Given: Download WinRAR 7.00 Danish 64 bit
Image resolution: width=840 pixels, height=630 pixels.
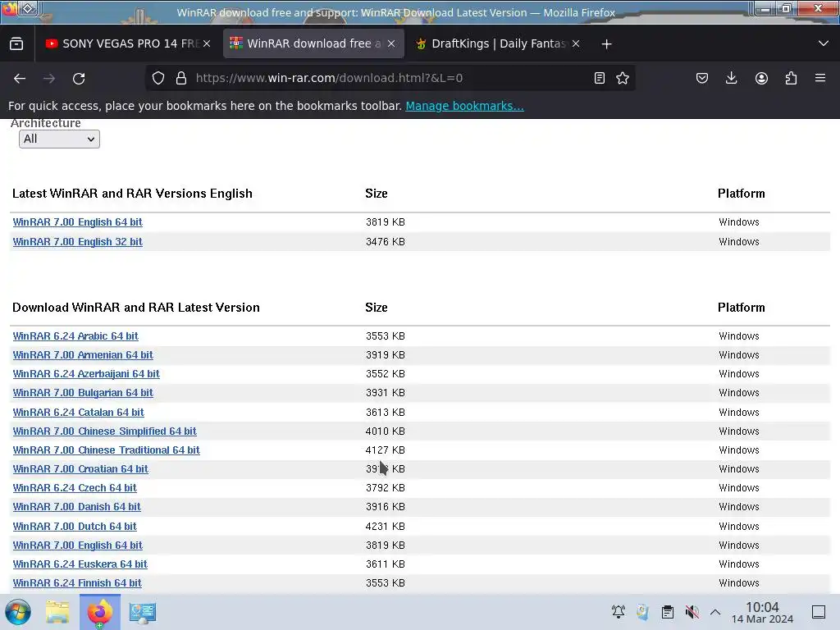Looking at the screenshot, I should [76, 507].
